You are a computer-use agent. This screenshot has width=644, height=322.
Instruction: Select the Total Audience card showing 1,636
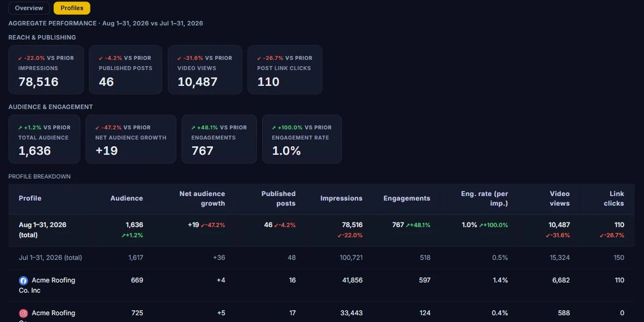point(44,139)
